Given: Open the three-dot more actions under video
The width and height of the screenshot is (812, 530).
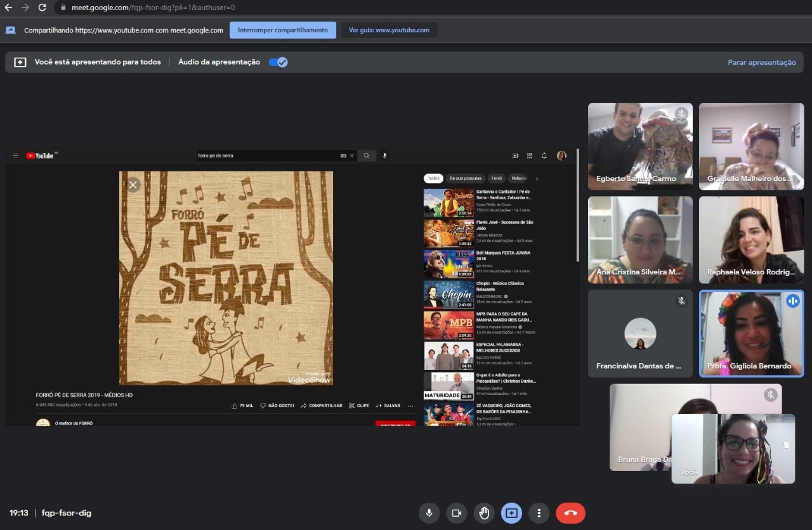Looking at the screenshot, I should click(x=410, y=406).
